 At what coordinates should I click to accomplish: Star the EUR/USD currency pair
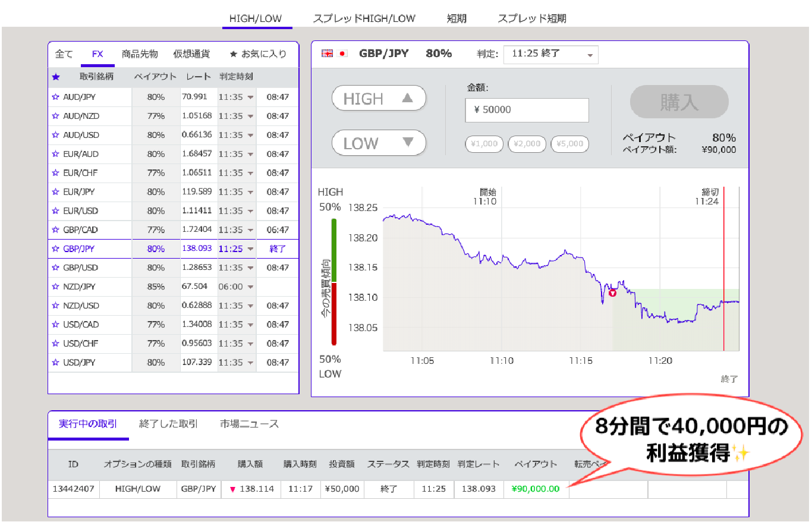pyautogui.click(x=56, y=211)
